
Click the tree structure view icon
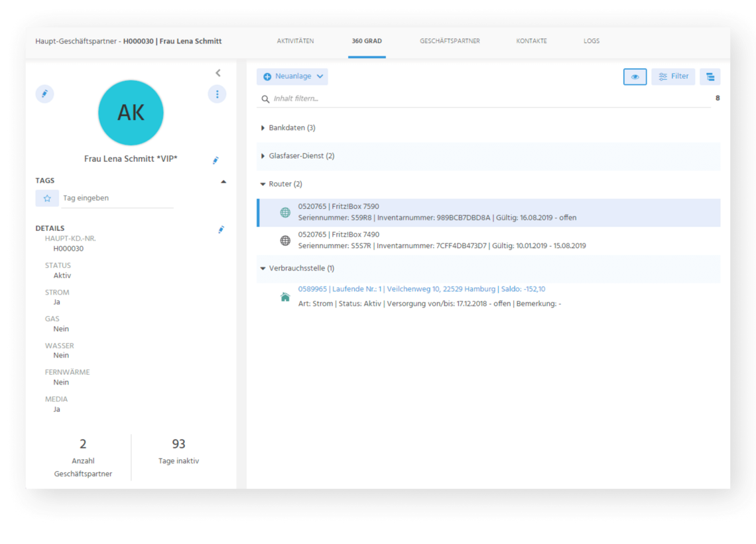click(x=710, y=77)
